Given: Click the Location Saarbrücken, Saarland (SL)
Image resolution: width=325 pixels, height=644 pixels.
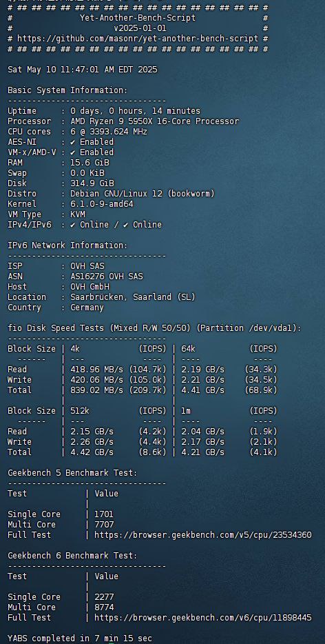Looking at the screenshot, I should point(133,297).
